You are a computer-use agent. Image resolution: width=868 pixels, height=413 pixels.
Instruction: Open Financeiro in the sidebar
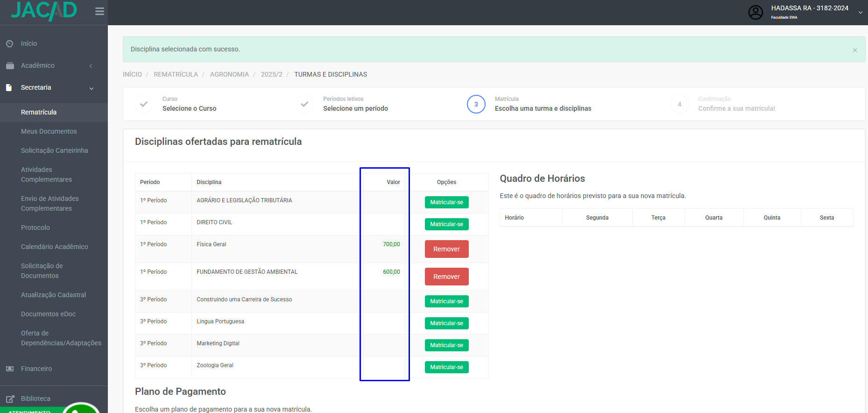click(x=36, y=369)
